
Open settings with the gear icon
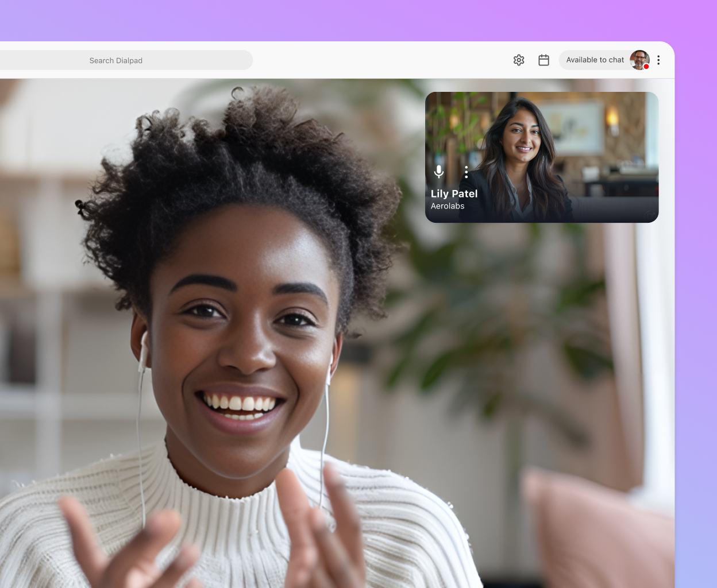pyautogui.click(x=519, y=60)
